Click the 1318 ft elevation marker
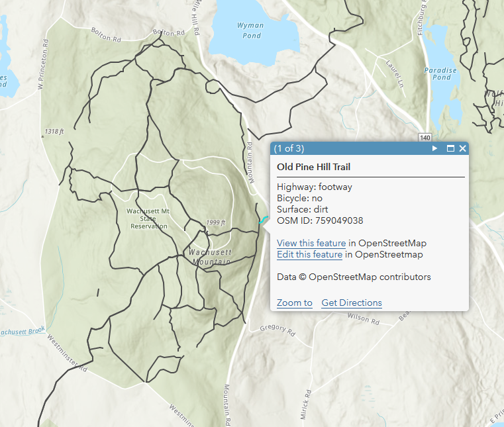This screenshot has height=427, width=504. (54, 131)
